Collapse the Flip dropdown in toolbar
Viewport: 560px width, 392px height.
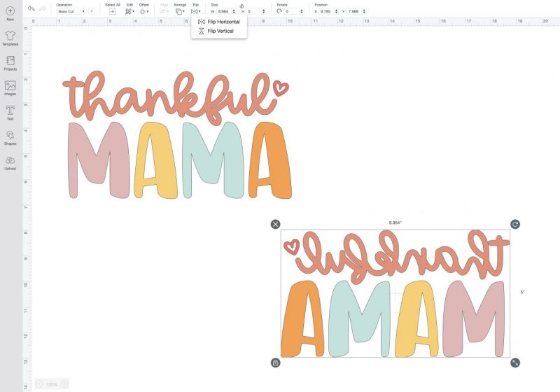click(196, 11)
